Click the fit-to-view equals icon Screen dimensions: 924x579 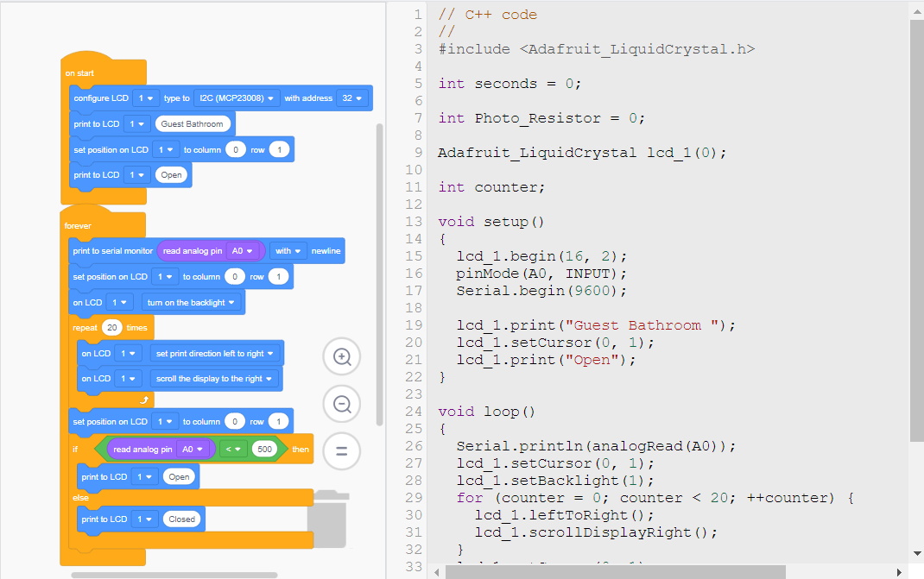click(x=342, y=451)
